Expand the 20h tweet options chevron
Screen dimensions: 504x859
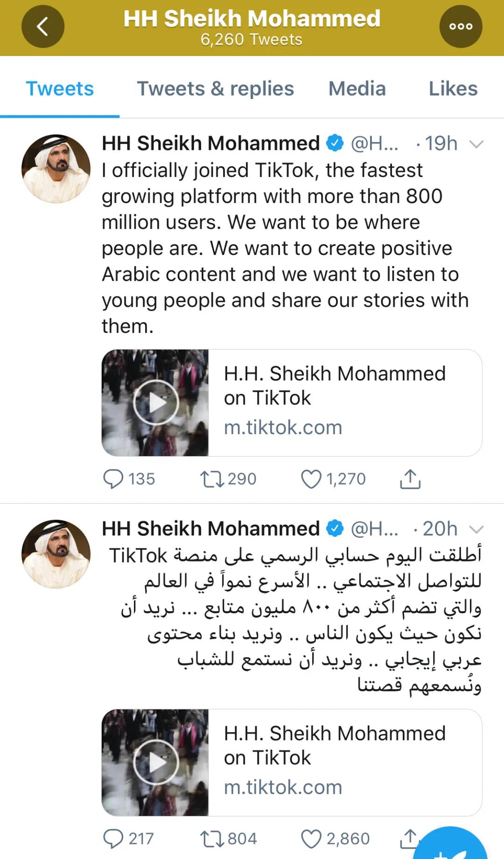pyautogui.click(x=476, y=529)
